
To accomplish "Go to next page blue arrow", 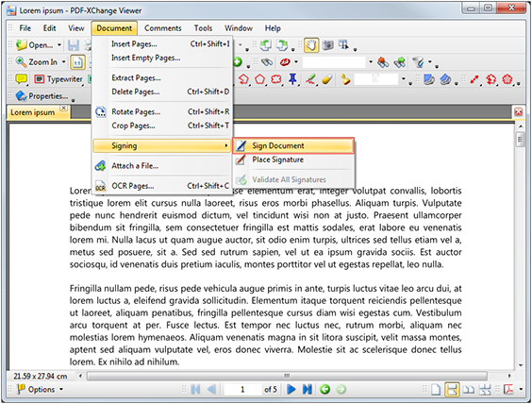I will coord(291,390).
